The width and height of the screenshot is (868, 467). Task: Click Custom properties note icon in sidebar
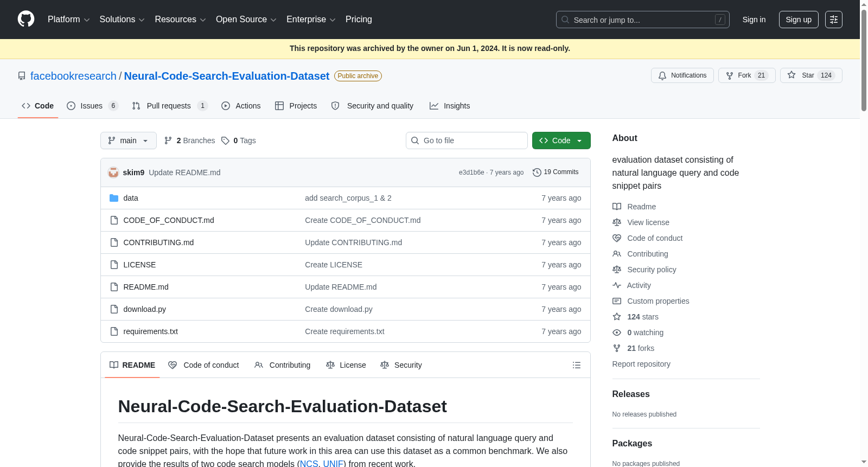617,301
